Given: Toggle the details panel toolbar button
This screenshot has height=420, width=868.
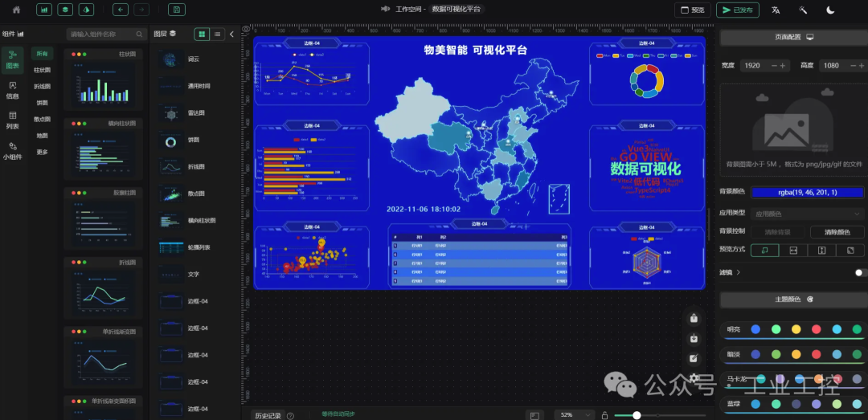Looking at the screenshot, I should tap(86, 10).
